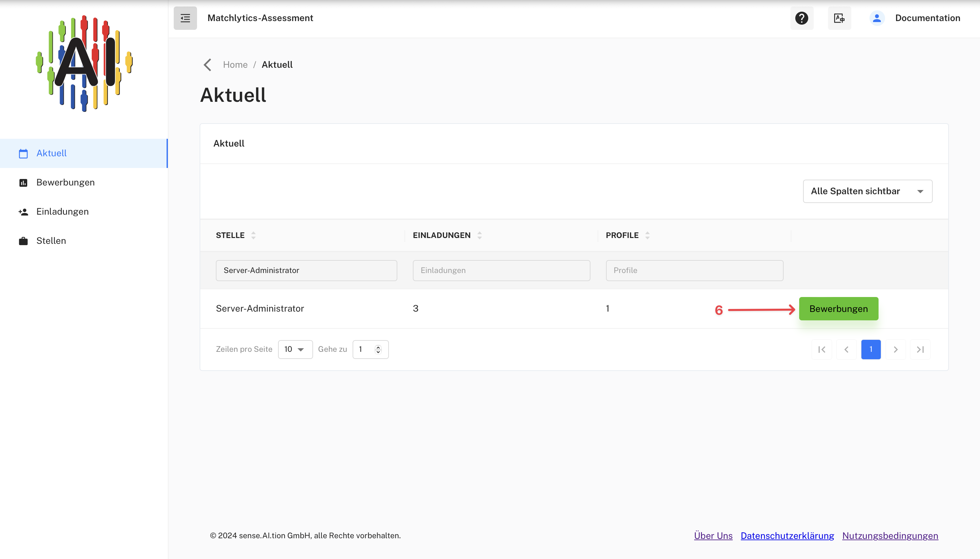Open Aktuell in the sidebar
980x559 pixels.
84,153
